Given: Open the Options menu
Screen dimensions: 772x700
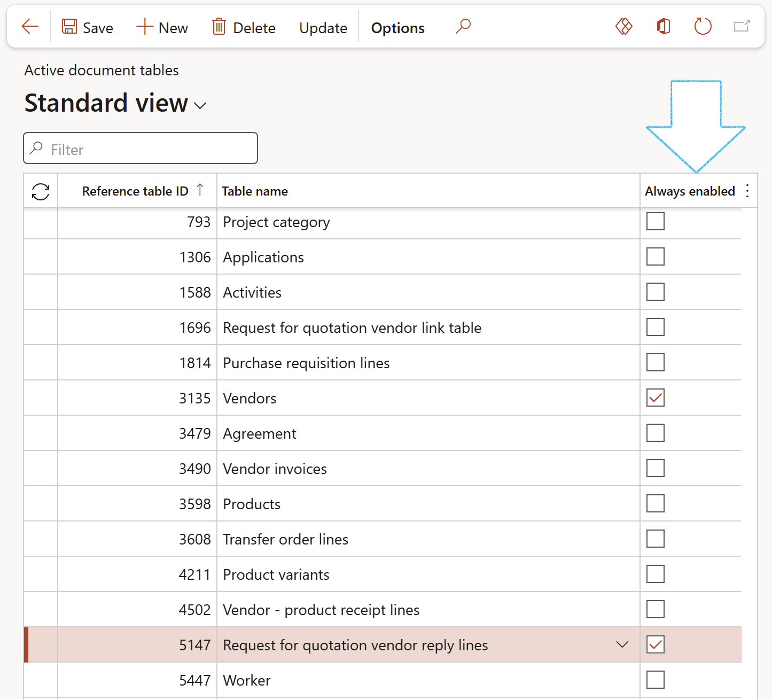Looking at the screenshot, I should pos(397,28).
